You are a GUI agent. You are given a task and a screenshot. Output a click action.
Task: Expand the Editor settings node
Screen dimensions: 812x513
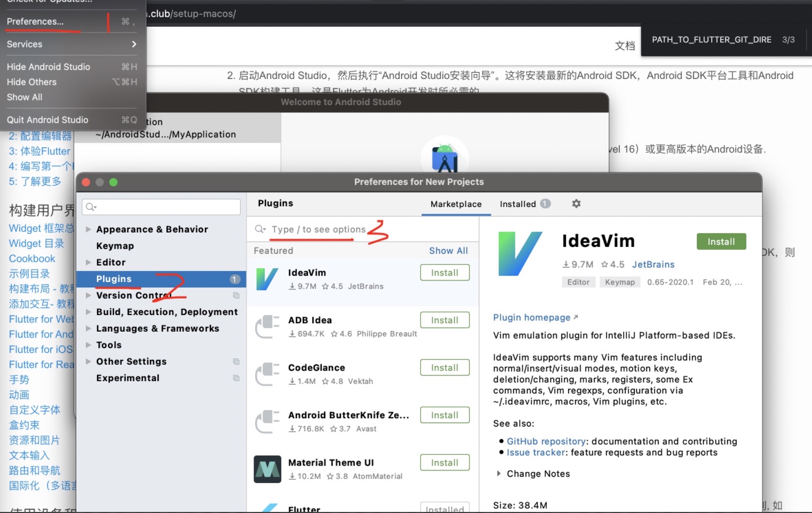88,262
